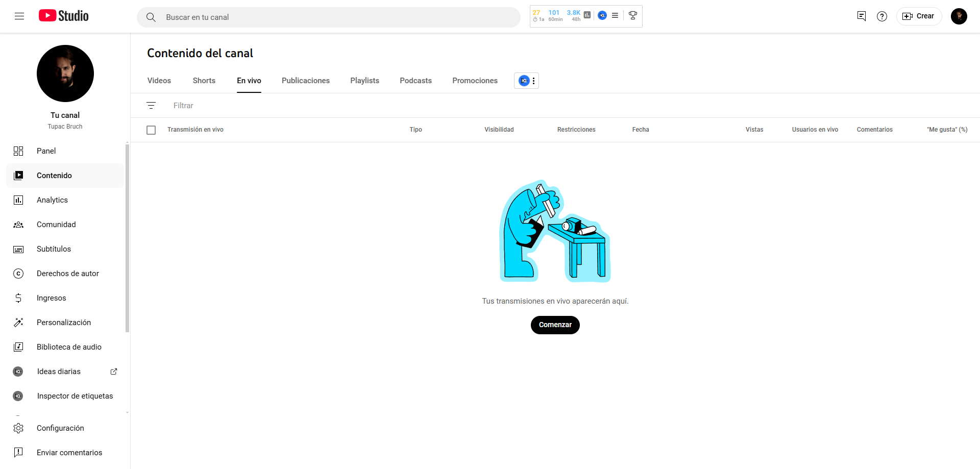Switch to the Shorts tab
The width and height of the screenshot is (980, 469).
coord(204,81)
